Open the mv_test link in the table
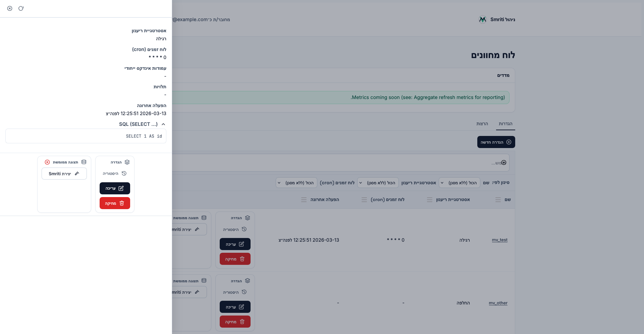The height and width of the screenshot is (334, 644). click(x=499, y=240)
